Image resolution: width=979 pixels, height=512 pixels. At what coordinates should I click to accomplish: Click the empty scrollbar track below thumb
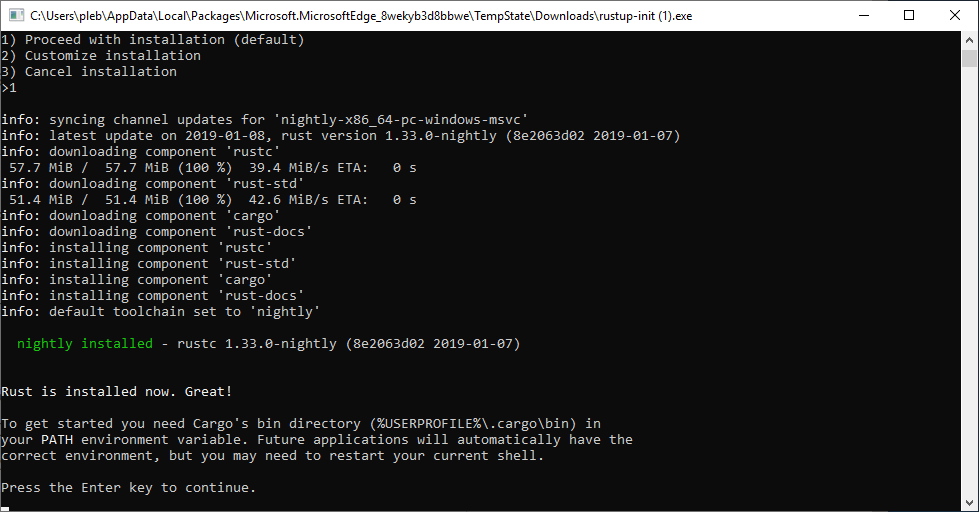[x=969, y=281]
